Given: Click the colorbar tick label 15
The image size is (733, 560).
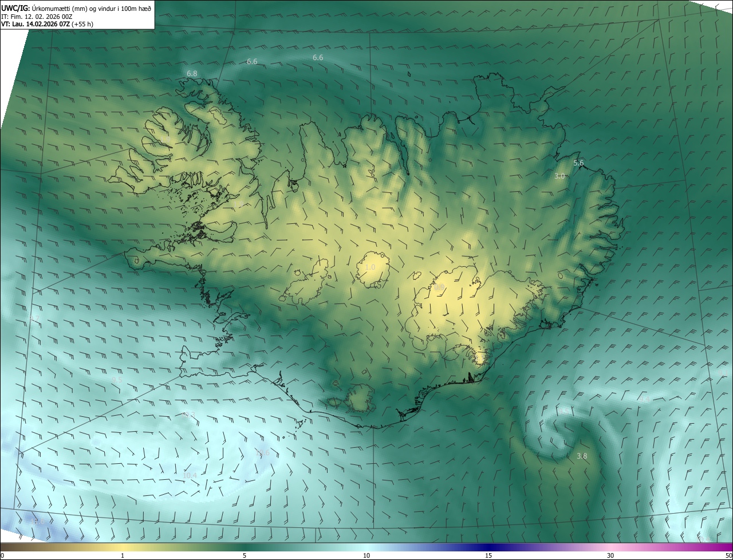Looking at the screenshot, I should point(488,555).
